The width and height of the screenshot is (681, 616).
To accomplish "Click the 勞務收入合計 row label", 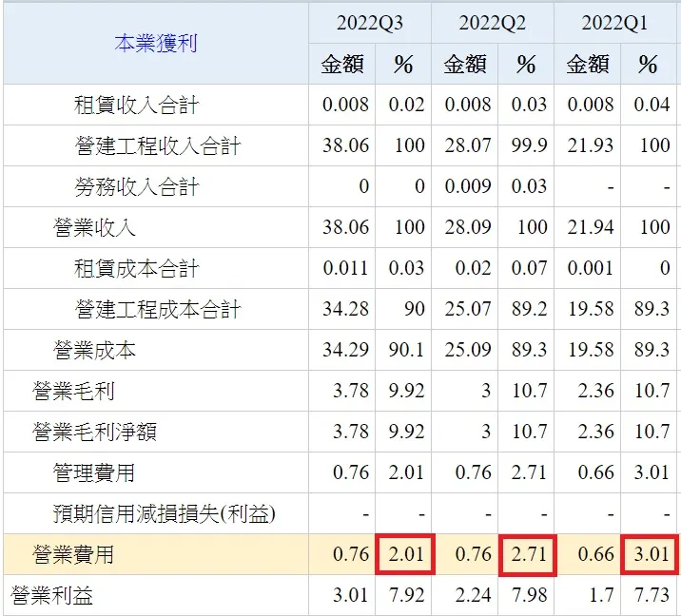I will (136, 186).
